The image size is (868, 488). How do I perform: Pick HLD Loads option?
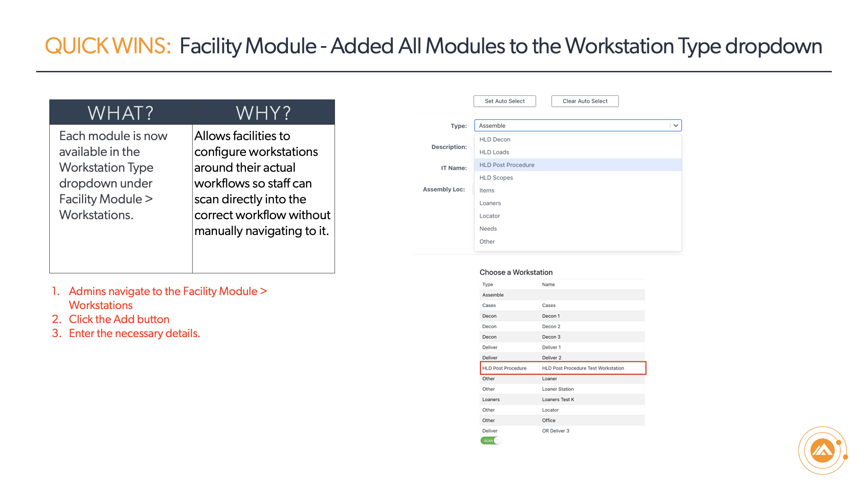click(578, 152)
